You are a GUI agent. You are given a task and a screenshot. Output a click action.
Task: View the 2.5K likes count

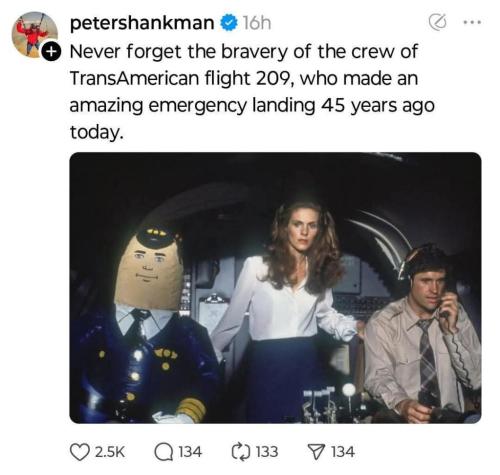pyautogui.click(x=110, y=452)
